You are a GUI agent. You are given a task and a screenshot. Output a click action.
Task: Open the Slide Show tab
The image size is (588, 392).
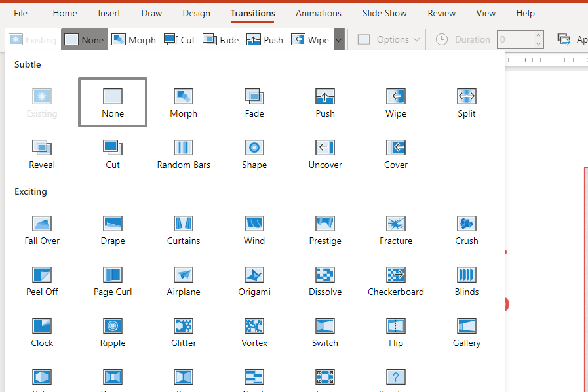(x=385, y=13)
